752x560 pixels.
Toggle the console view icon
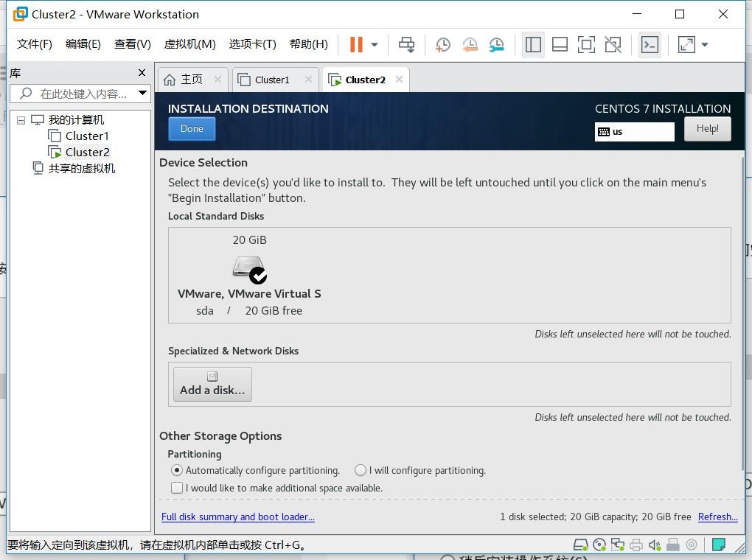pos(650,45)
